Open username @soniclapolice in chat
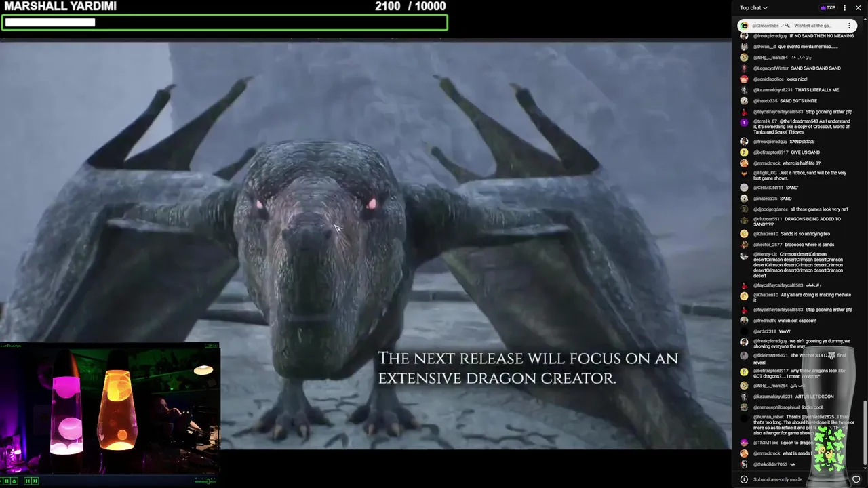868x488 pixels. click(768, 79)
